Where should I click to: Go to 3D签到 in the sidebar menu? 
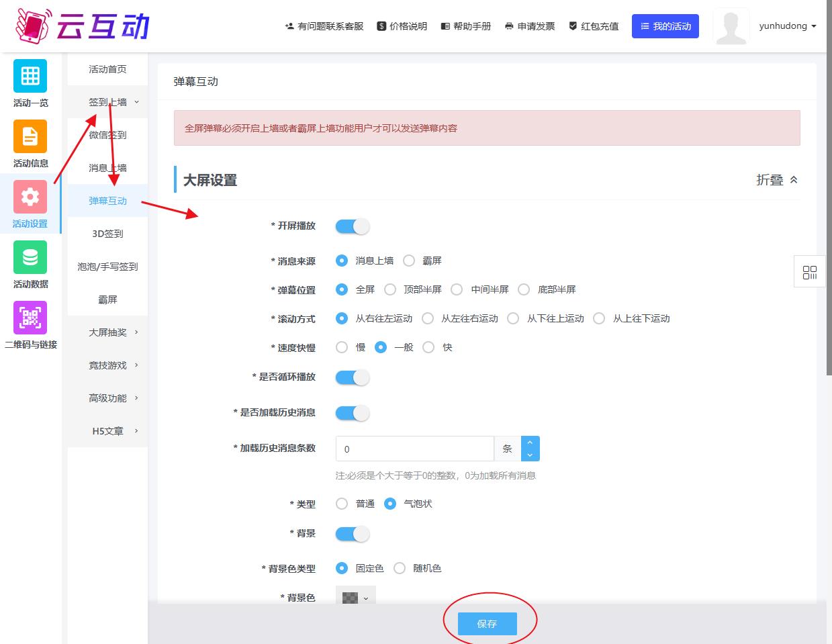coord(107,234)
